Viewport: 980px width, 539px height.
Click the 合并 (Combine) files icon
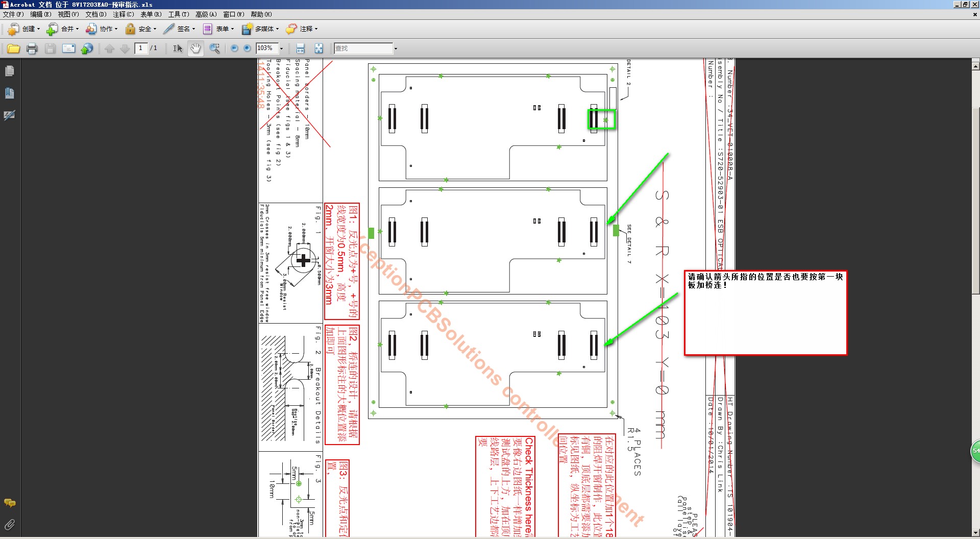pyautogui.click(x=52, y=29)
